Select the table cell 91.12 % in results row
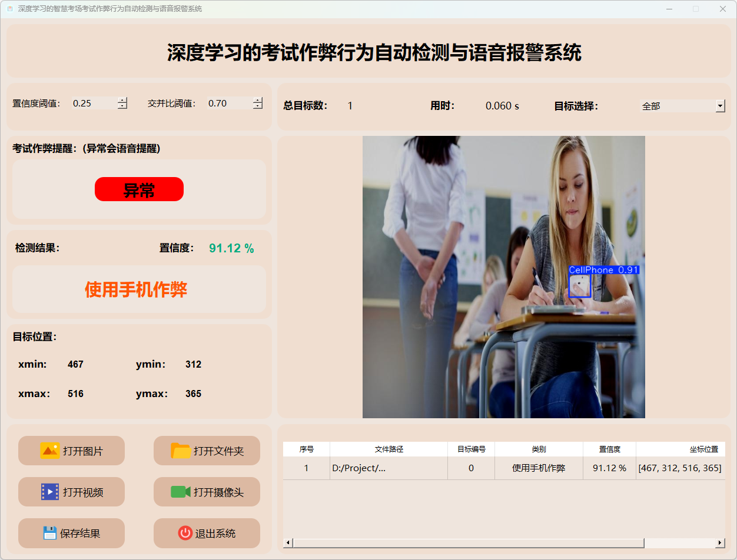 pos(610,468)
